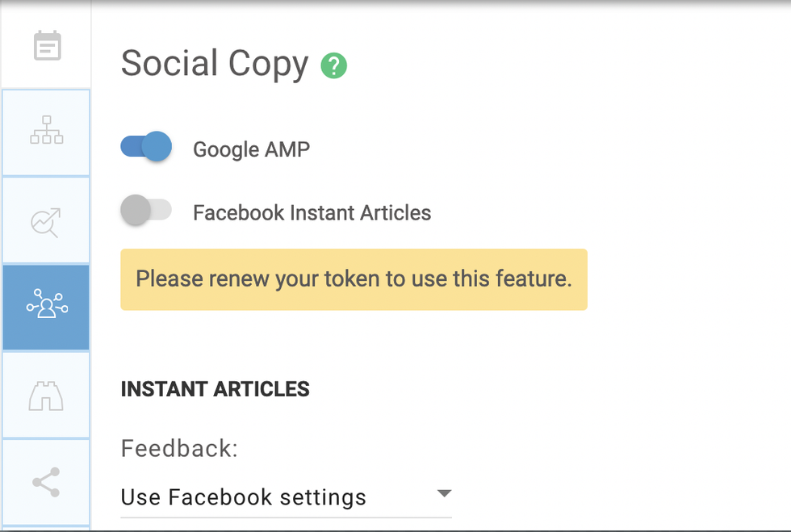Expand the Feedback dropdown arrow
This screenshot has width=791, height=532.
click(x=443, y=493)
